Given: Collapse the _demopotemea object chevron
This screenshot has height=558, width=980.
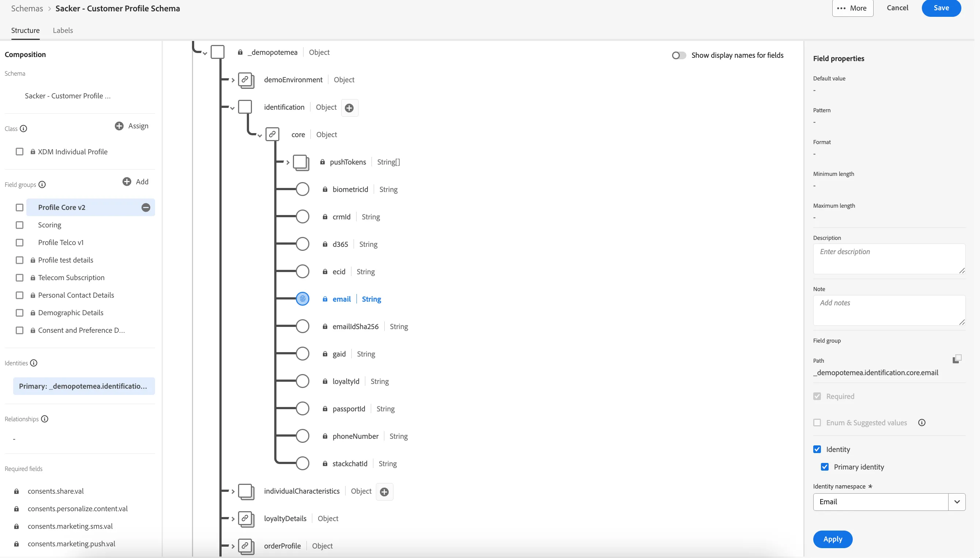Looking at the screenshot, I should point(205,53).
